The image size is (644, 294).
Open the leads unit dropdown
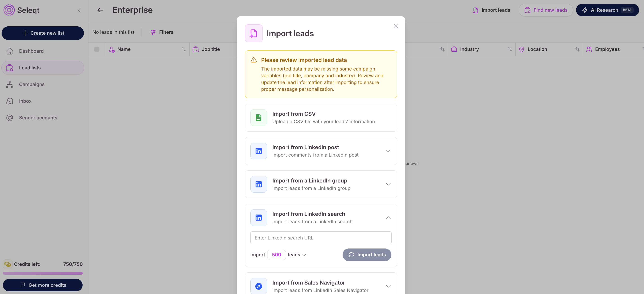click(297, 255)
